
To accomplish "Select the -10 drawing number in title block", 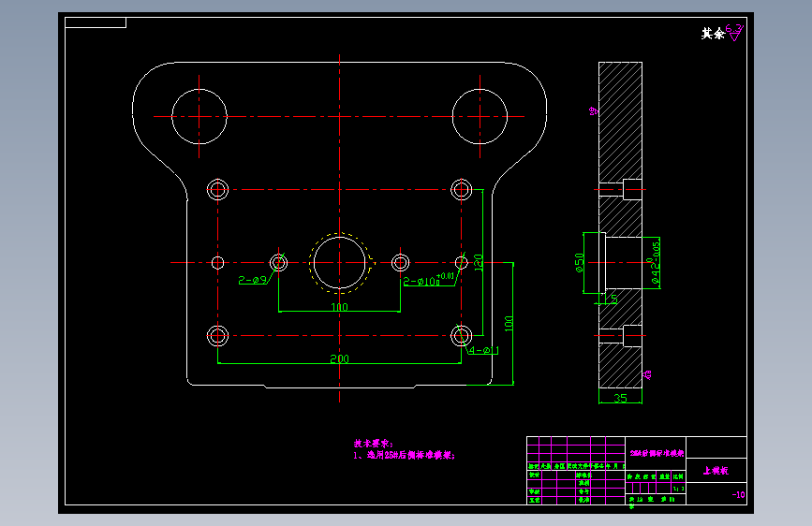I will click(738, 494).
